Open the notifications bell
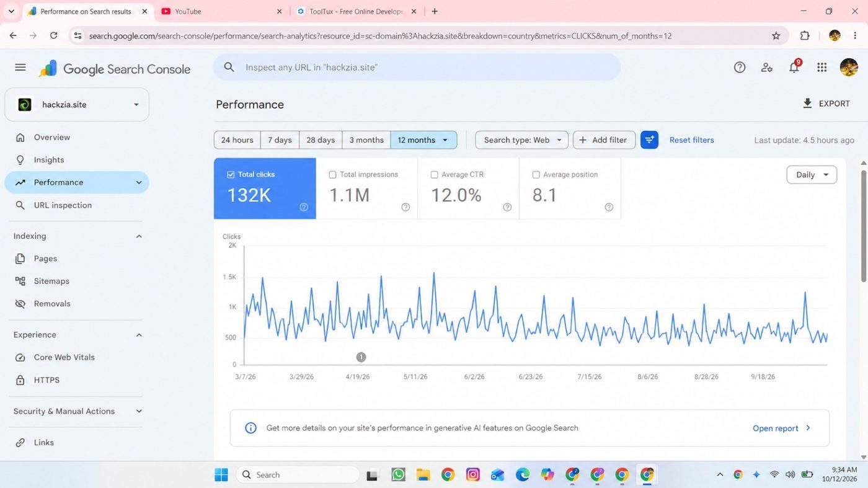 click(x=794, y=68)
